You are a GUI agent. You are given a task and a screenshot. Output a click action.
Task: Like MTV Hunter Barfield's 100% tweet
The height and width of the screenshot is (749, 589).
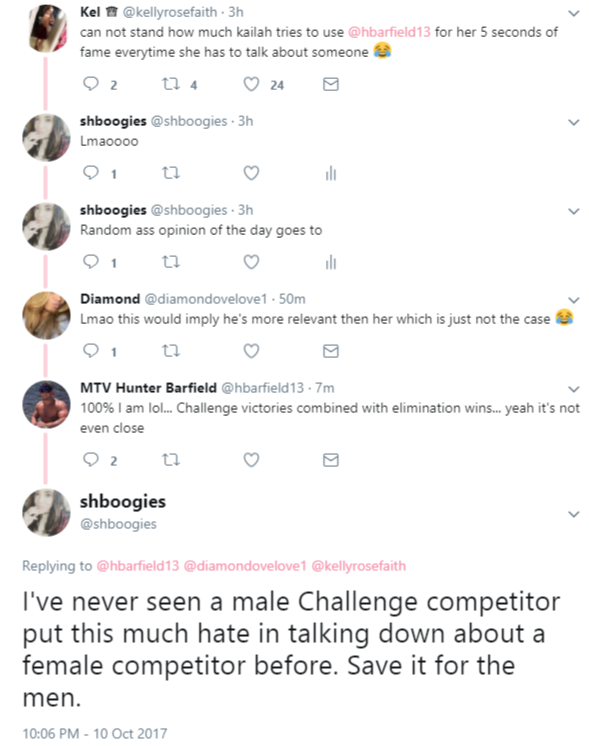tap(251, 460)
